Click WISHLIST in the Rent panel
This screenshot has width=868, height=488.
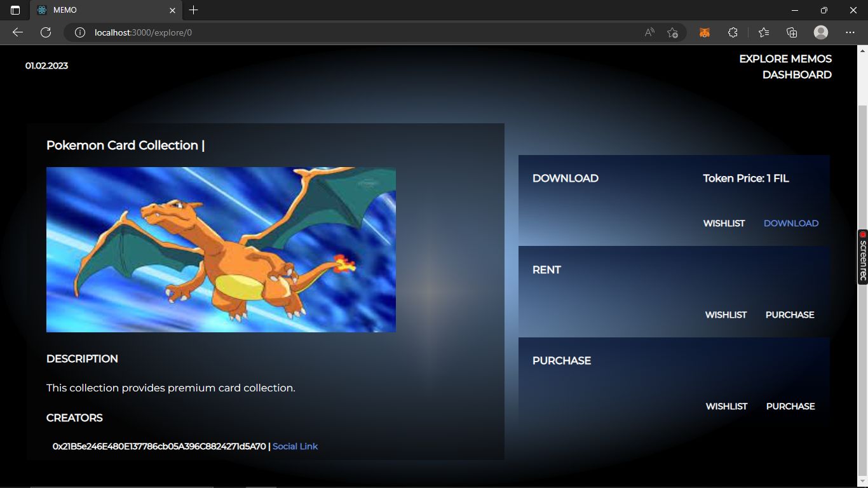click(x=726, y=315)
